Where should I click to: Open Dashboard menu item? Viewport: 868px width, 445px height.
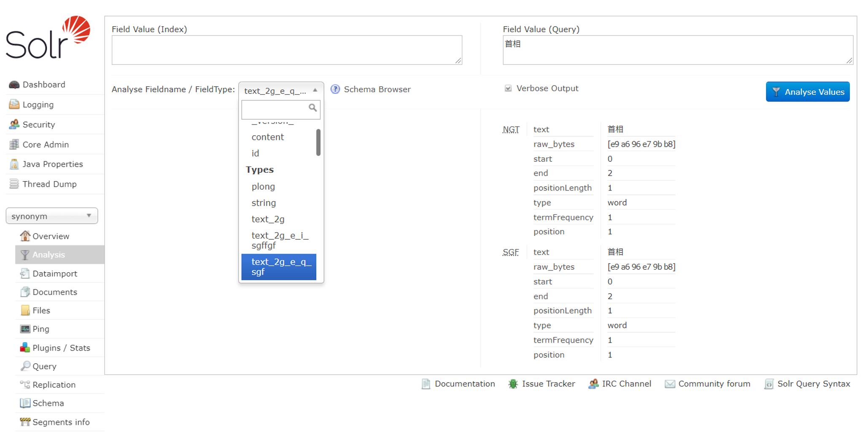point(44,85)
